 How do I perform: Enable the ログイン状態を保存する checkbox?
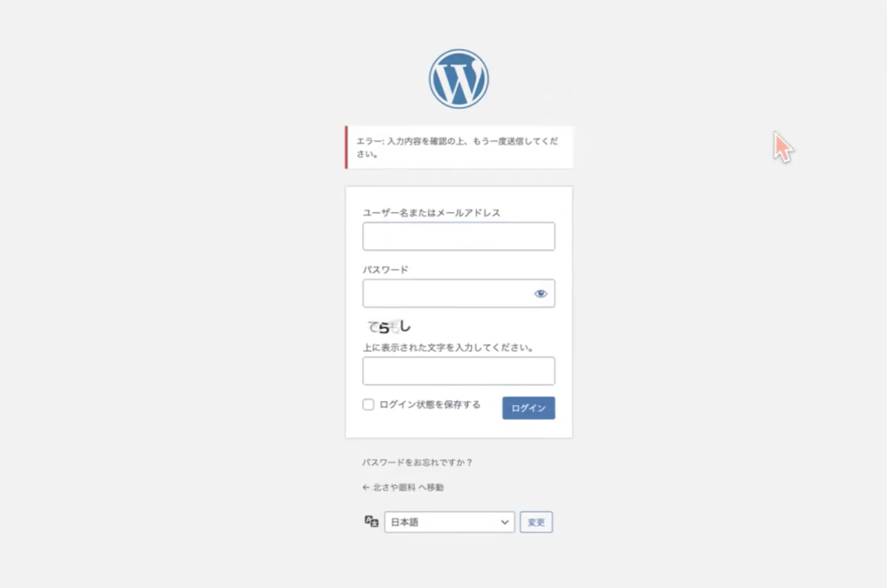368,404
